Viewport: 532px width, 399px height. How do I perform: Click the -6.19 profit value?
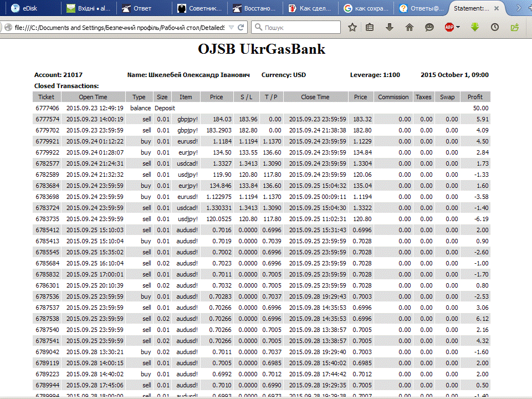pos(482,219)
